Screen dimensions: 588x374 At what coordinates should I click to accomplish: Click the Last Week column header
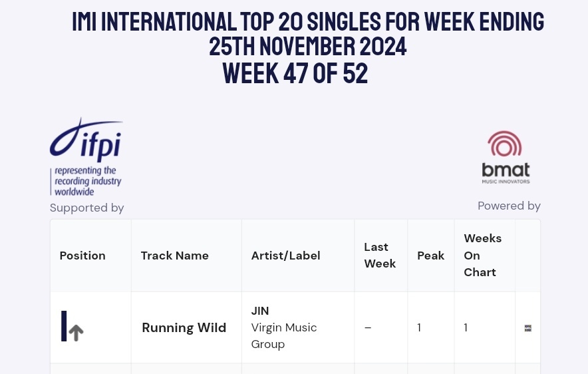pos(380,256)
